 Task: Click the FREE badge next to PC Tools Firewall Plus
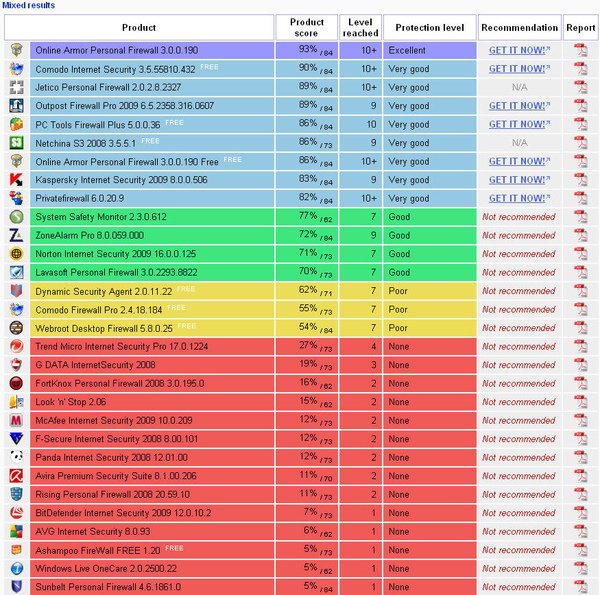[x=174, y=122]
